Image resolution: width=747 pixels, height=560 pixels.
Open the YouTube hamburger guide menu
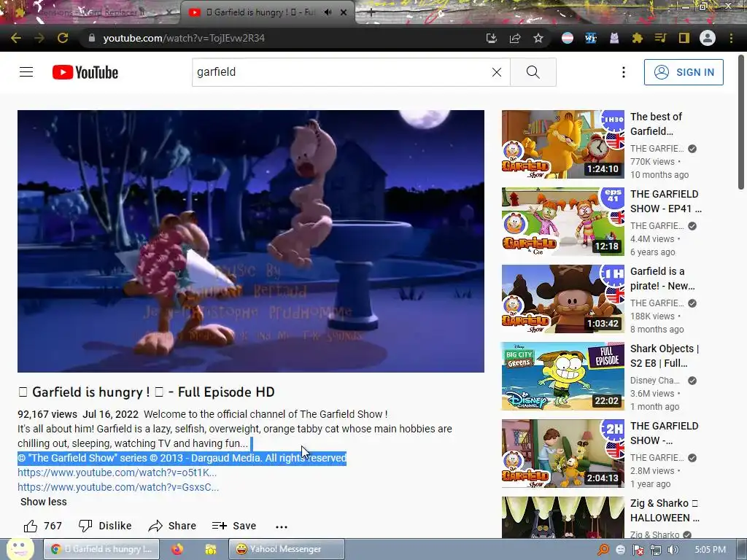tap(26, 72)
